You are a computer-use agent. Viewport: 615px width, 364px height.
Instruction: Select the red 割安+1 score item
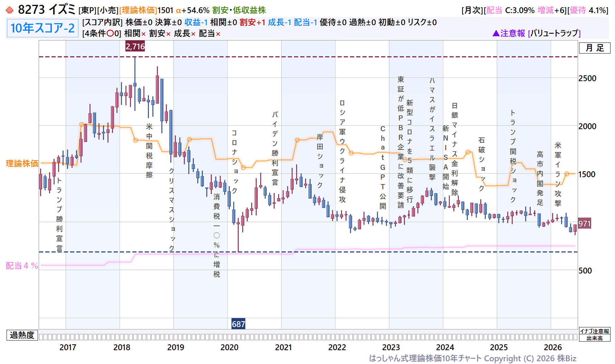click(252, 22)
